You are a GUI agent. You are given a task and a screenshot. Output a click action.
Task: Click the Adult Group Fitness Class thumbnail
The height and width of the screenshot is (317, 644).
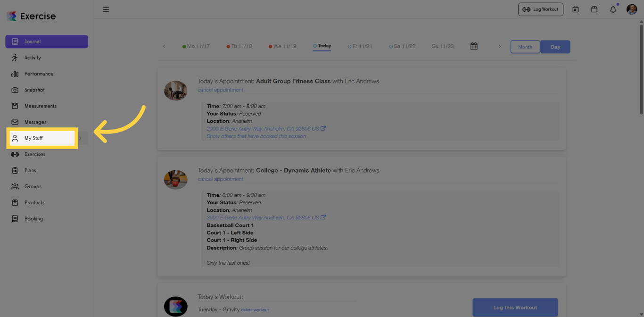(175, 91)
